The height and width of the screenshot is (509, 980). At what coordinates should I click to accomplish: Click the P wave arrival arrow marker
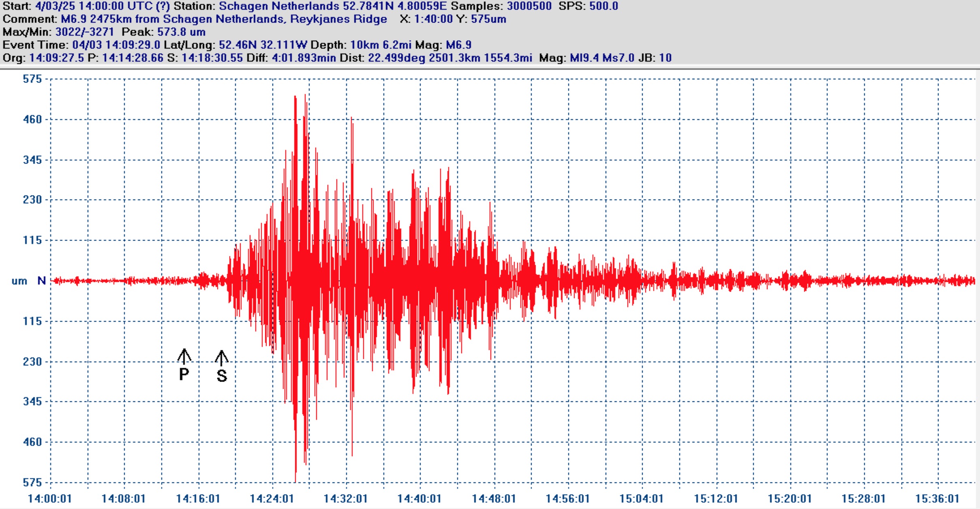tap(184, 356)
